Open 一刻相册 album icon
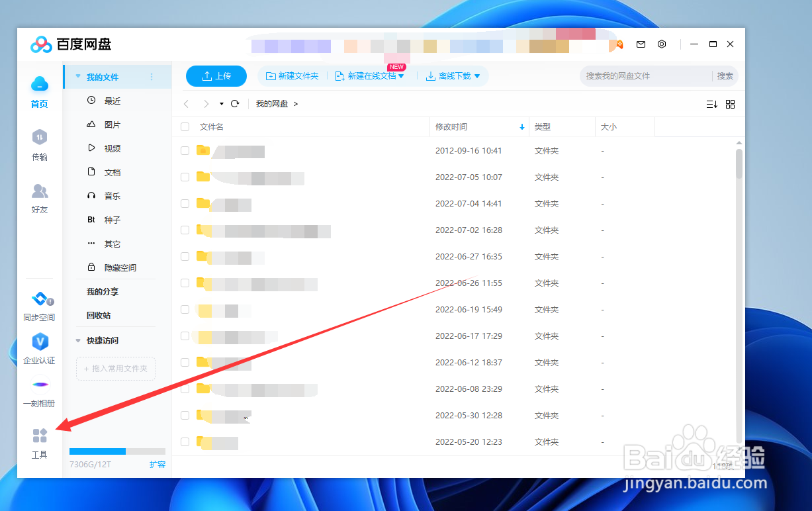Image resolution: width=812 pixels, height=511 pixels. point(40,385)
